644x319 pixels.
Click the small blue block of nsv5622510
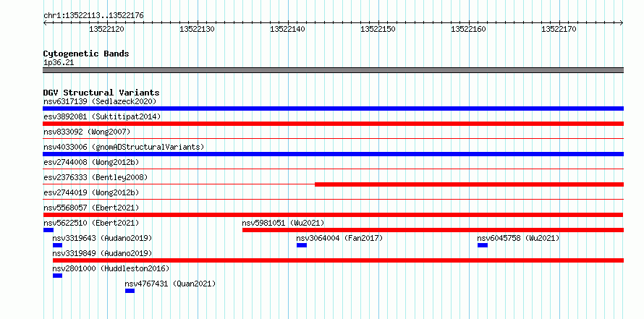coord(48,230)
